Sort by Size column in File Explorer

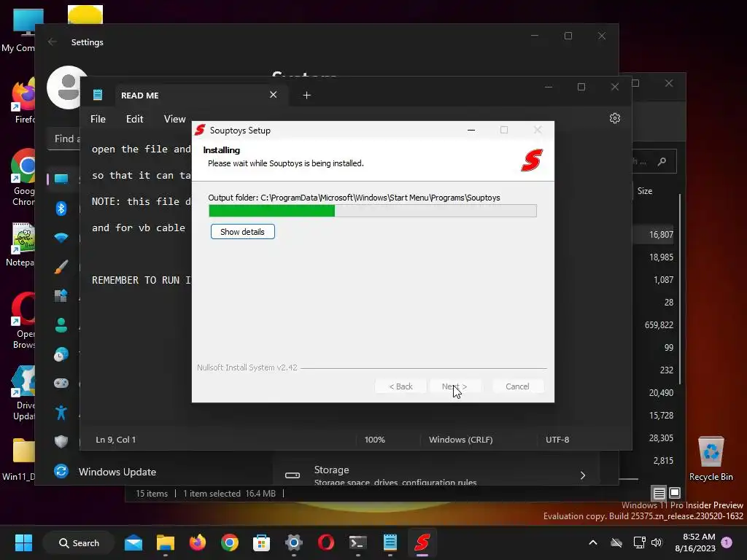645,191
